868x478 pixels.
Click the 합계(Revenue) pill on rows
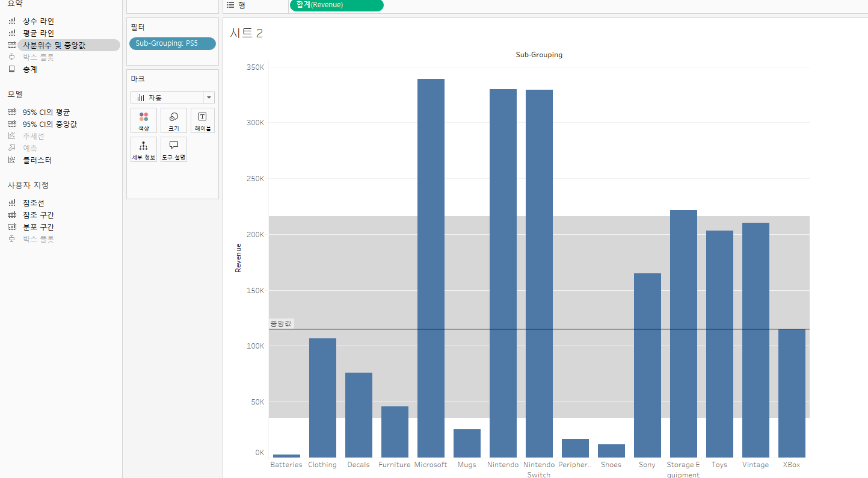[336, 5]
